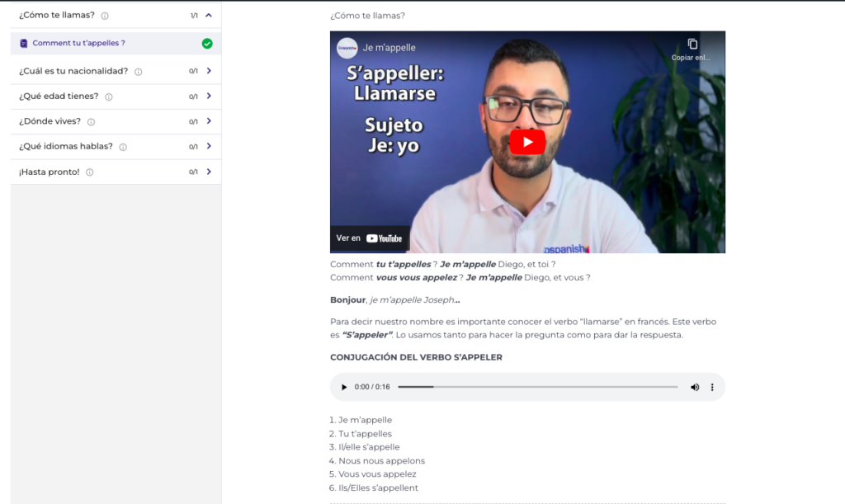This screenshot has height=504, width=845.
Task: Select ¿Cómo te llamas? section title
Action: point(57,15)
